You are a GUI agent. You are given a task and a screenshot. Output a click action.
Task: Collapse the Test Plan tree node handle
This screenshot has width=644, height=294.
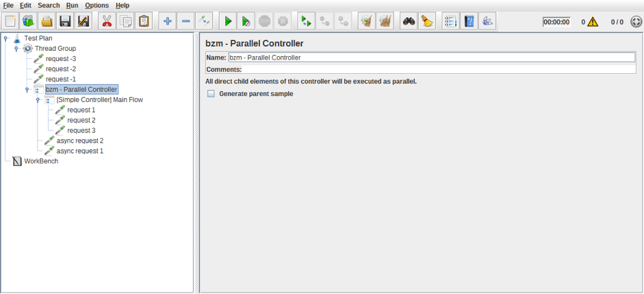click(x=5, y=38)
